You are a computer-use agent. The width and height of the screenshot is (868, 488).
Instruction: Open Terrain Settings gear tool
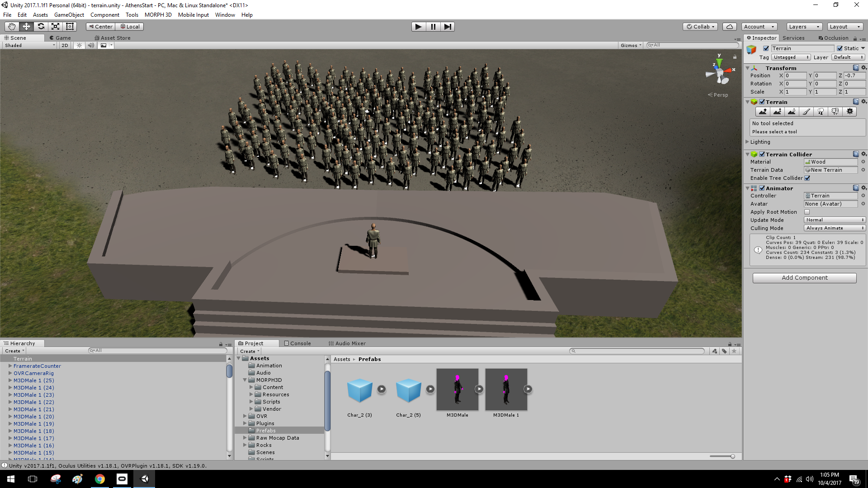[849, 112]
